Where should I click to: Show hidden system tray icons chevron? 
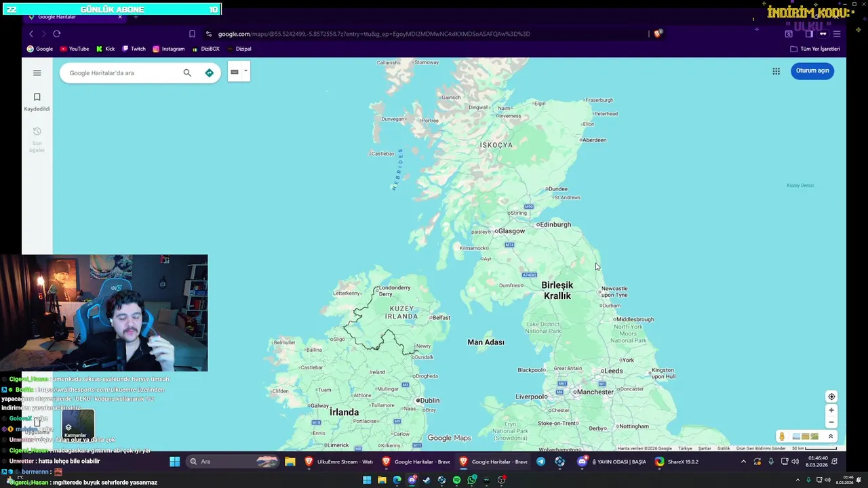743,462
